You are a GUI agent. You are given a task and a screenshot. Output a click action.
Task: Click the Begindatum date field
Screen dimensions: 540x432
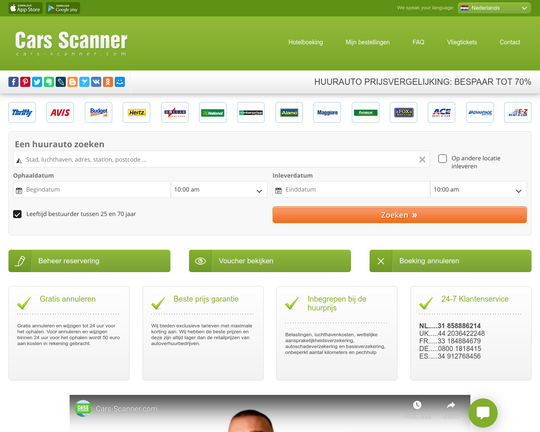pos(92,190)
